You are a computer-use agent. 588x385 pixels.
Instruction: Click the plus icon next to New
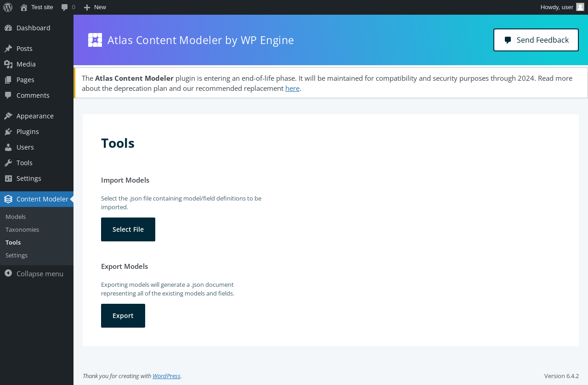coord(87,7)
